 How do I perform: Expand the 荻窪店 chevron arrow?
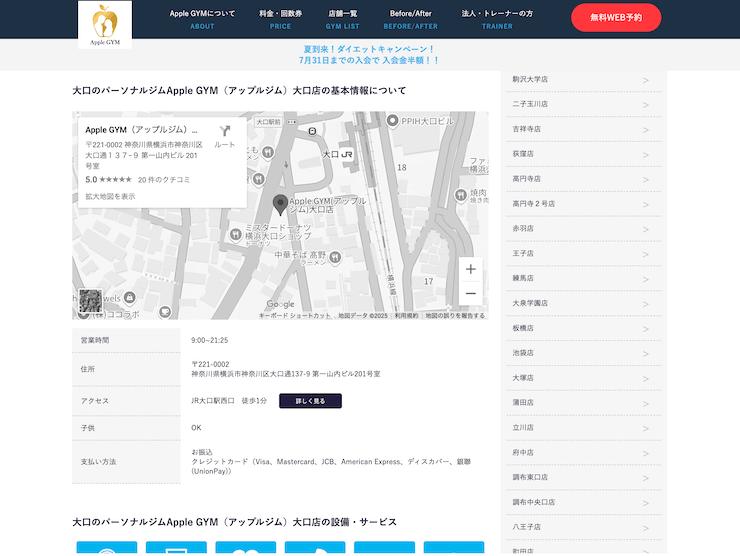point(646,155)
